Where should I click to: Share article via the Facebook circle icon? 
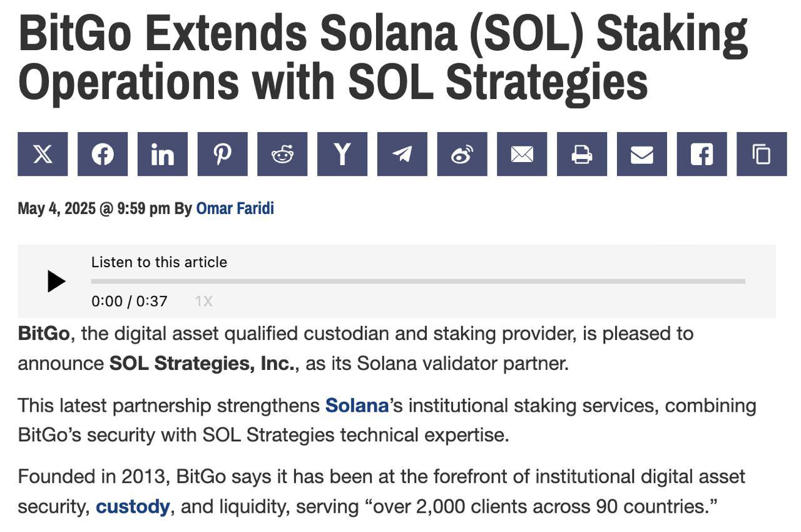pos(103,154)
